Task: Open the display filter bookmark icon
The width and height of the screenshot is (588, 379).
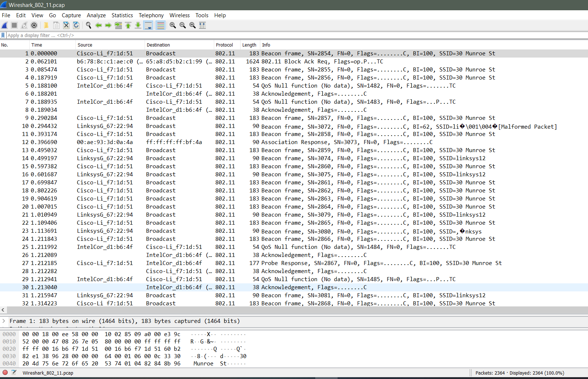Action: pos(3,35)
